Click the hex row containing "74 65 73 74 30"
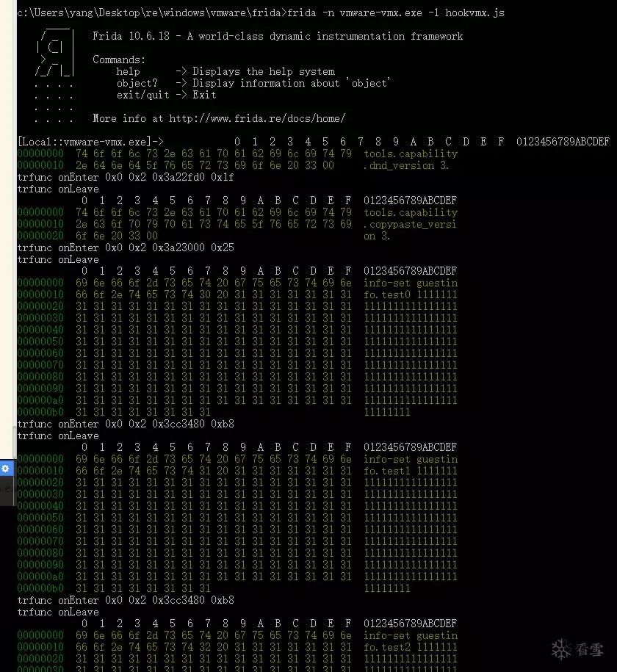 [x=214, y=295]
